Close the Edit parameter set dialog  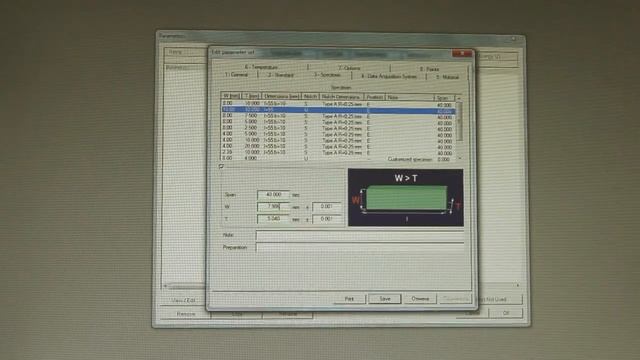(x=462, y=53)
